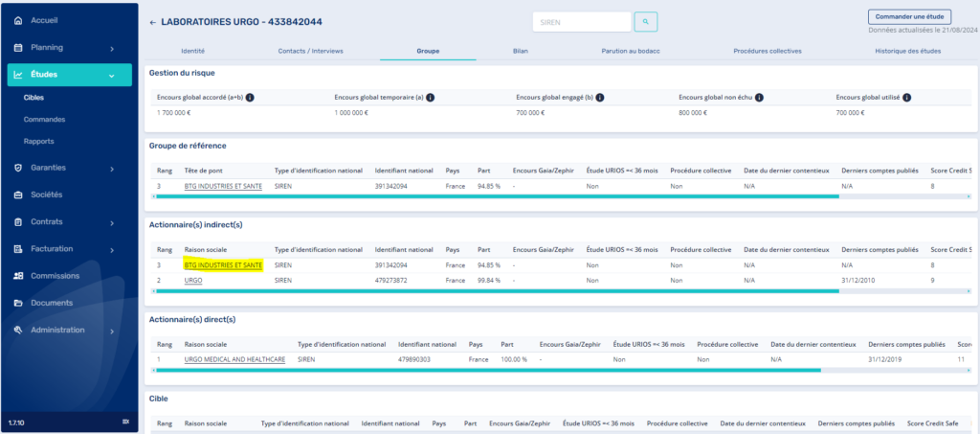980x434 pixels.
Task: Open Rapports submenu item
Action: point(38,142)
